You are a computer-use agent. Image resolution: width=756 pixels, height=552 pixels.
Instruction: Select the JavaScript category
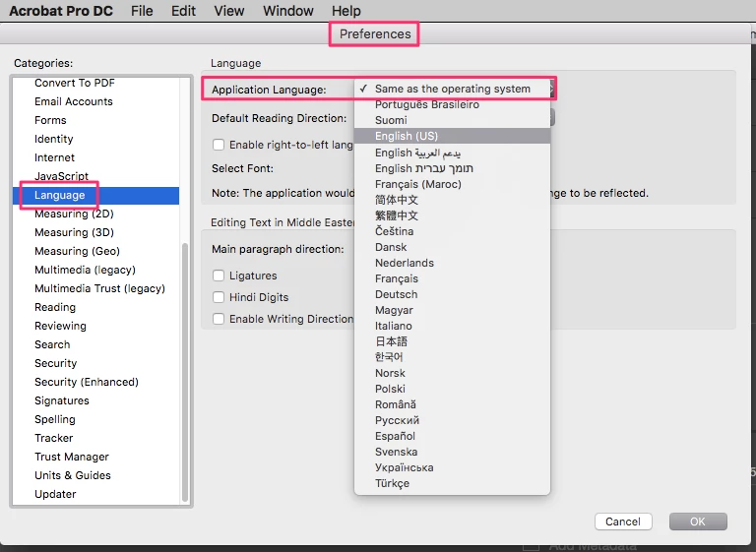(95, 176)
